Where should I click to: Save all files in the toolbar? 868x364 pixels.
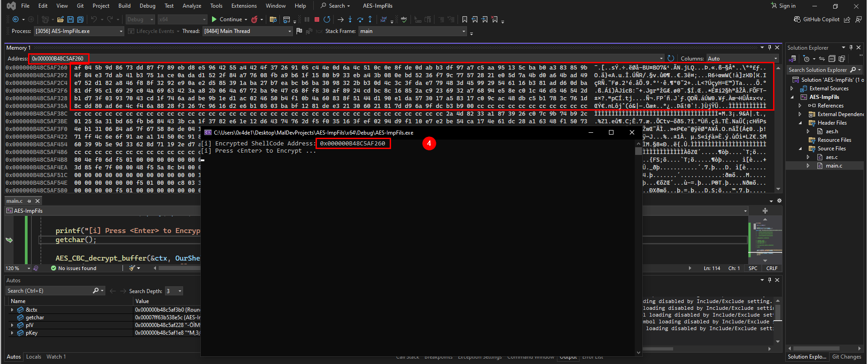[x=80, y=19]
